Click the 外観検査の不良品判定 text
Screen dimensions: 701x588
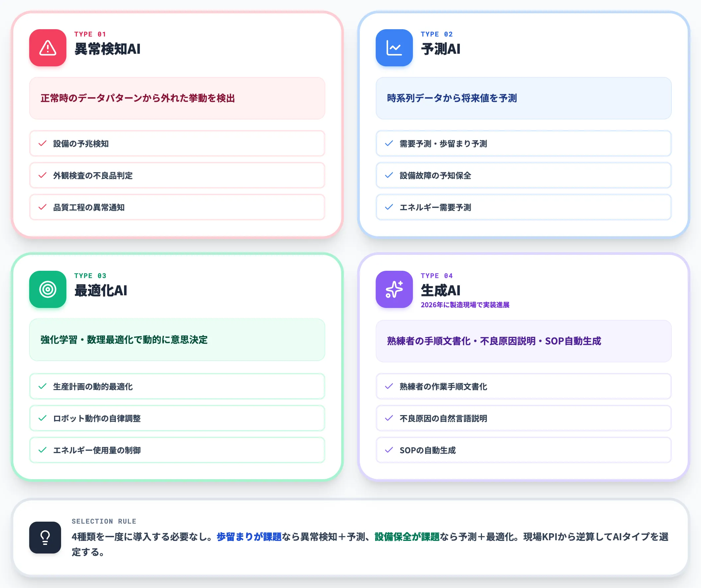tap(93, 176)
